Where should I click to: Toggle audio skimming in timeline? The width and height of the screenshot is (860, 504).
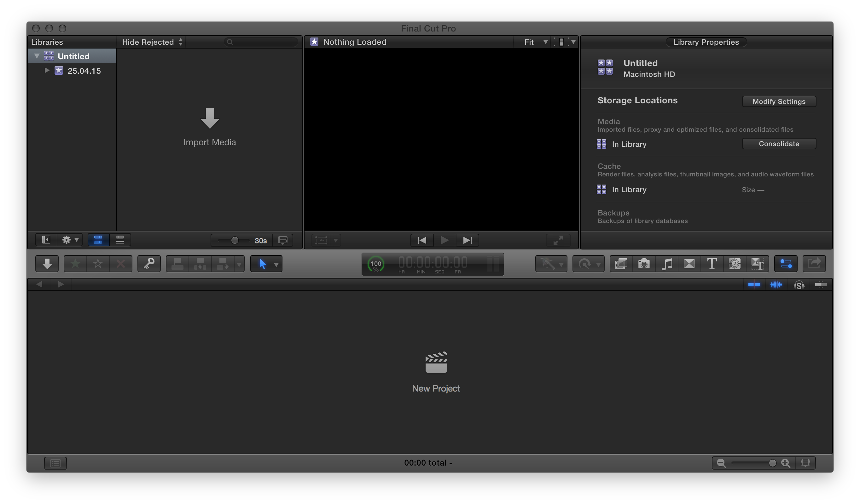click(x=776, y=284)
